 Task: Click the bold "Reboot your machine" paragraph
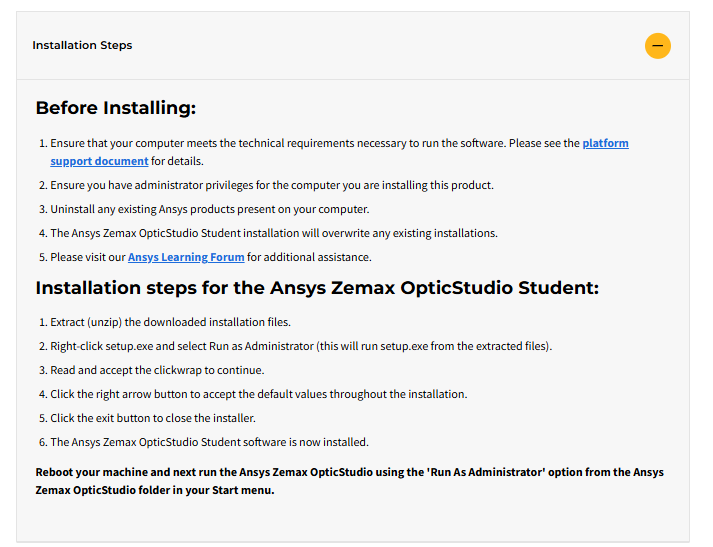click(349, 482)
